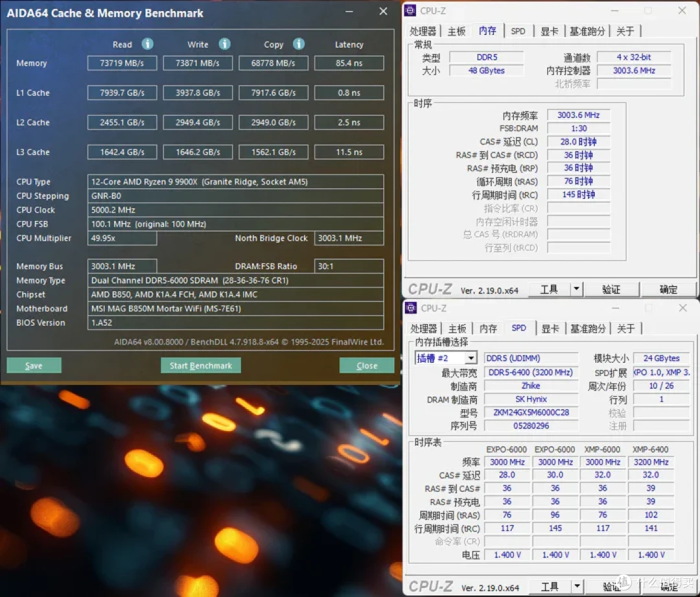This screenshot has height=597, width=700.
Task: Open 基准跑分 tab in upper CPU-Z window
Action: click(587, 31)
